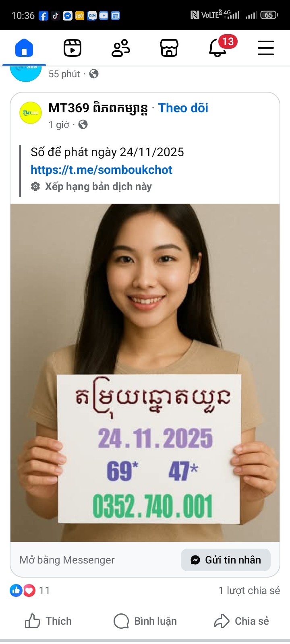Viewport: 290px width, 644px height.
Task: Click the public globe icon beside 1 giờ
Action: tap(83, 125)
